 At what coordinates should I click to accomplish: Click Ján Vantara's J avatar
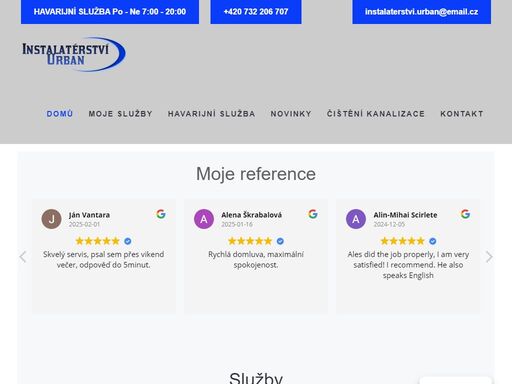[x=51, y=219]
